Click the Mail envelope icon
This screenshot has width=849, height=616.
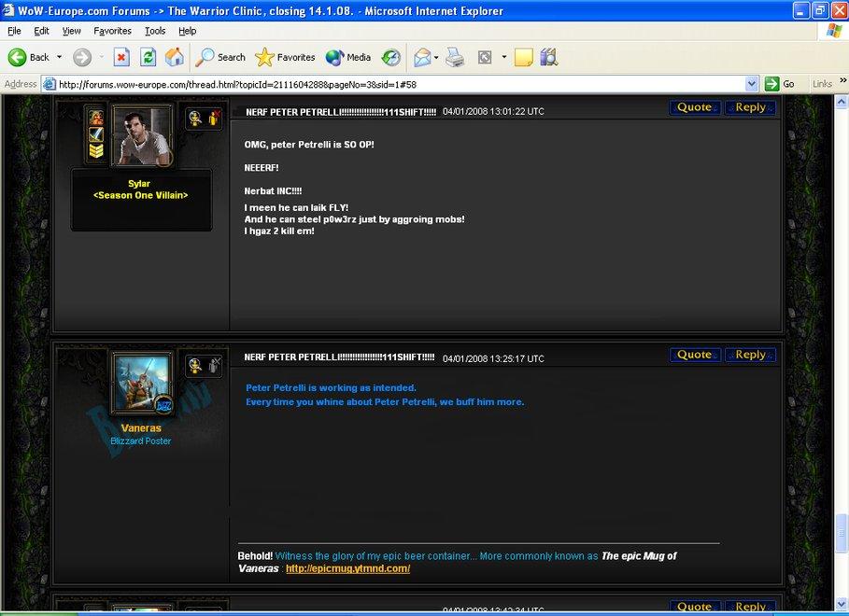[x=422, y=57]
